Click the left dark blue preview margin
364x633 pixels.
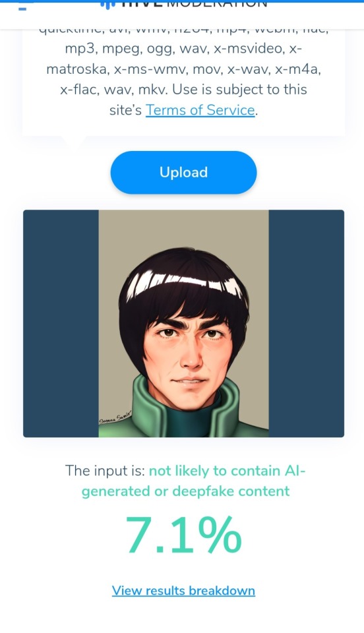tap(61, 323)
